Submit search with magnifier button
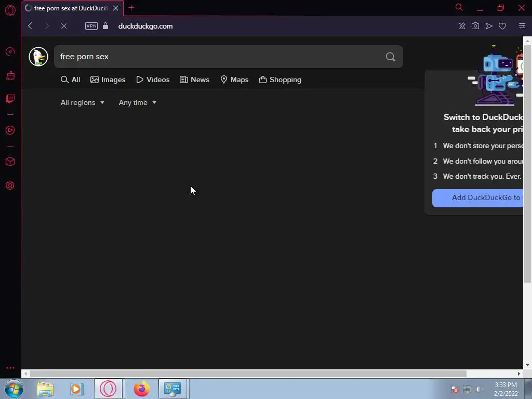Image resolution: width=532 pixels, height=399 pixels. (x=391, y=57)
